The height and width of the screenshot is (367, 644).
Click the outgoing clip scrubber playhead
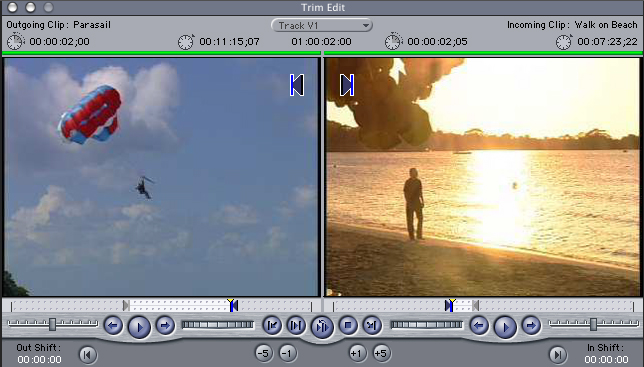231,305
